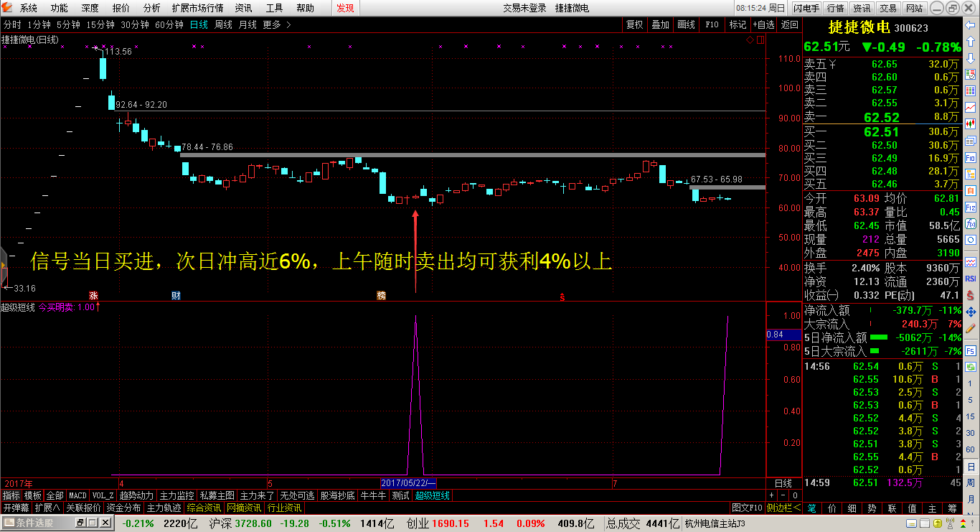Open the 扩展市场行情 menu

pyautogui.click(x=197, y=8)
